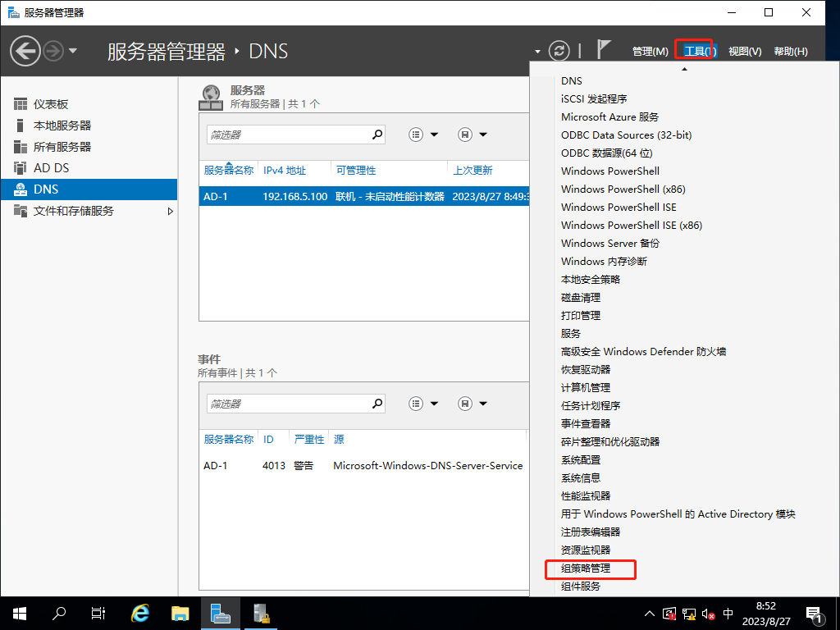Open File Explorer from taskbar
840x630 pixels.
pyautogui.click(x=180, y=614)
